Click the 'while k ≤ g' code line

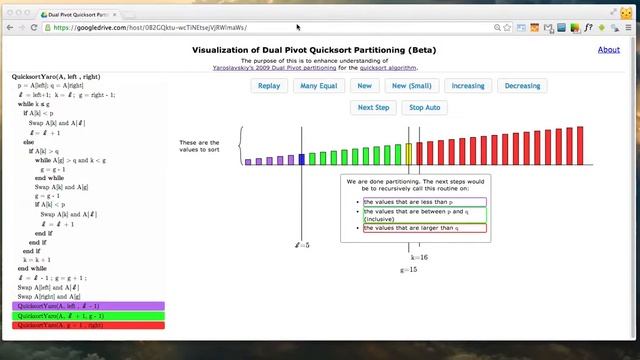pos(33,104)
